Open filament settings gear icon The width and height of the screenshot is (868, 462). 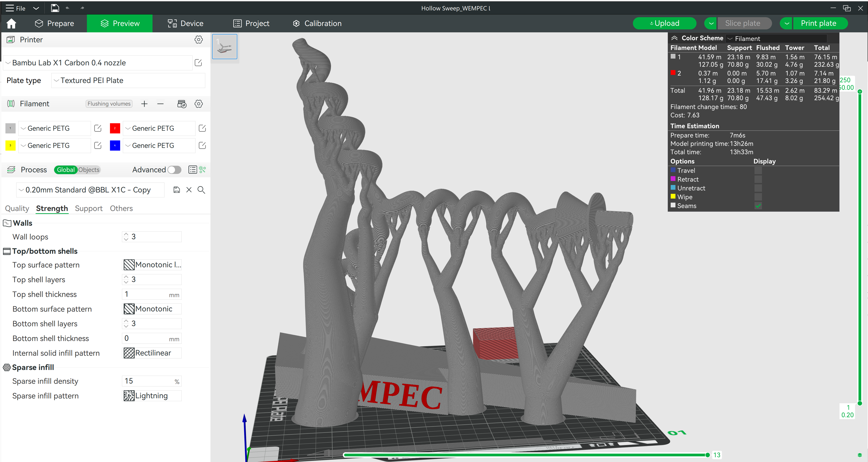(x=198, y=104)
